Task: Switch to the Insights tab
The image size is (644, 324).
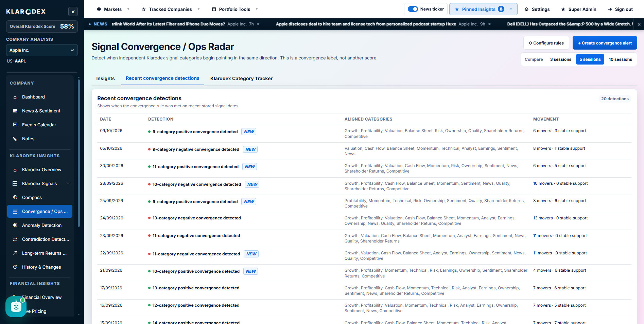Action: [x=105, y=78]
